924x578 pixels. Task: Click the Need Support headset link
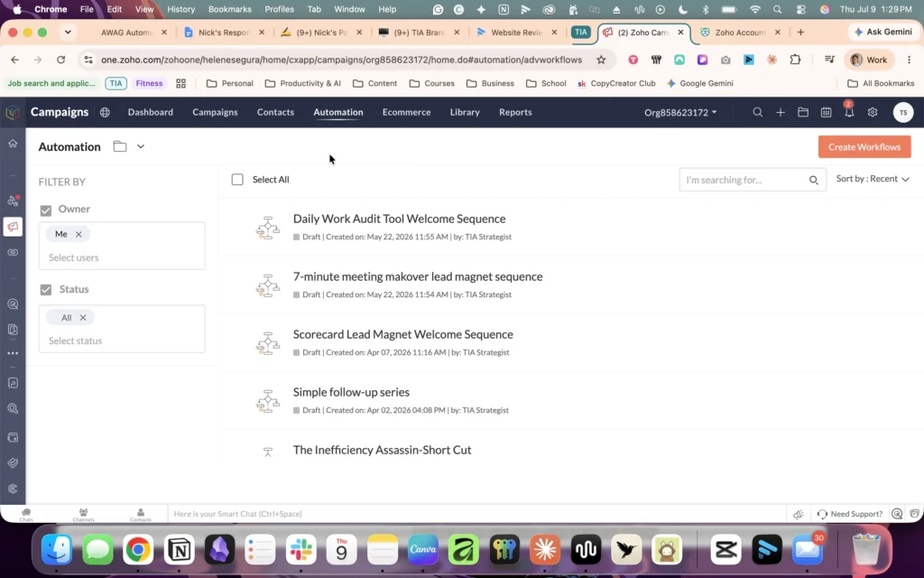coord(850,514)
